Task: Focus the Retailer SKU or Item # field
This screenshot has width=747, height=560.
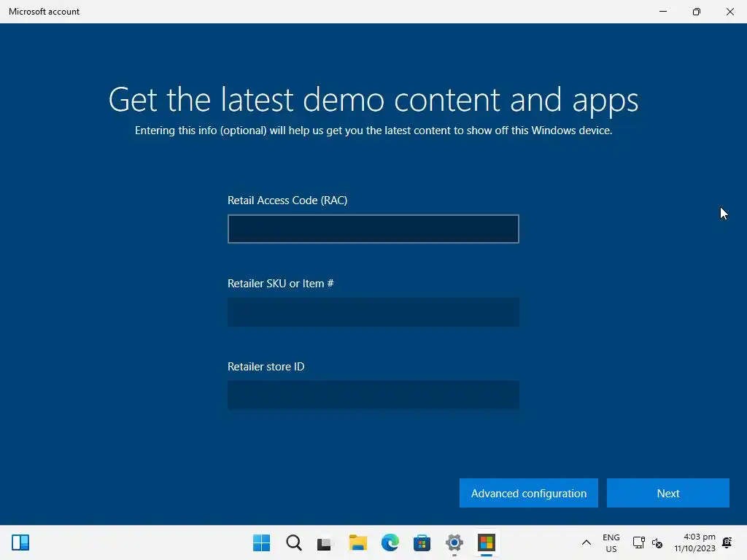Action: pos(373,312)
